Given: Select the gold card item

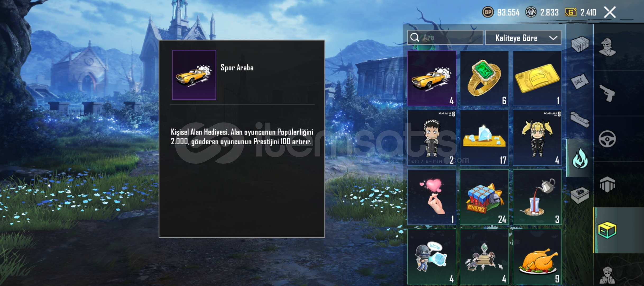Looking at the screenshot, I should (537, 78).
